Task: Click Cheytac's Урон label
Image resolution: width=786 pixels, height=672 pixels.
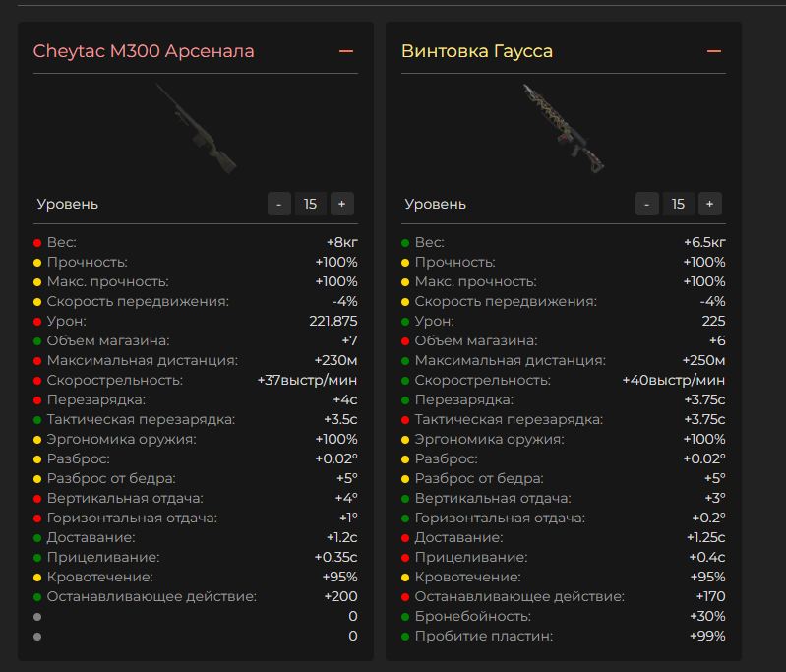Action: coord(66,321)
